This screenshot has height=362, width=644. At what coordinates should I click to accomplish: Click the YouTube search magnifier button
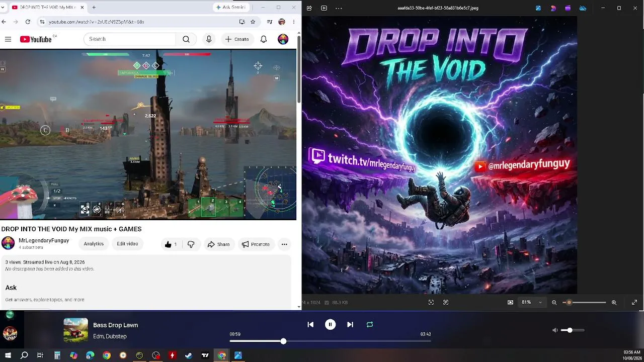click(x=186, y=39)
